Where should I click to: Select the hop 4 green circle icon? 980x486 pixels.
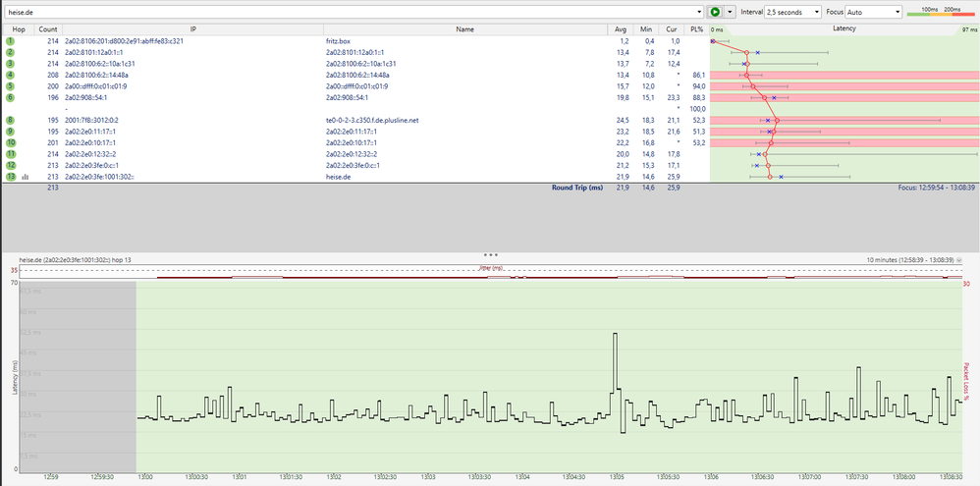pyautogui.click(x=11, y=75)
